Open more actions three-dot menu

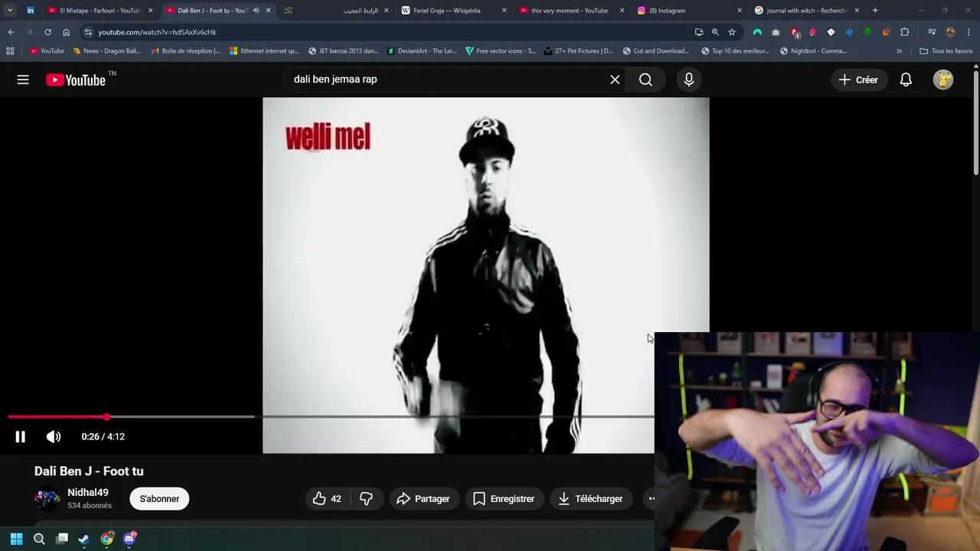(652, 499)
